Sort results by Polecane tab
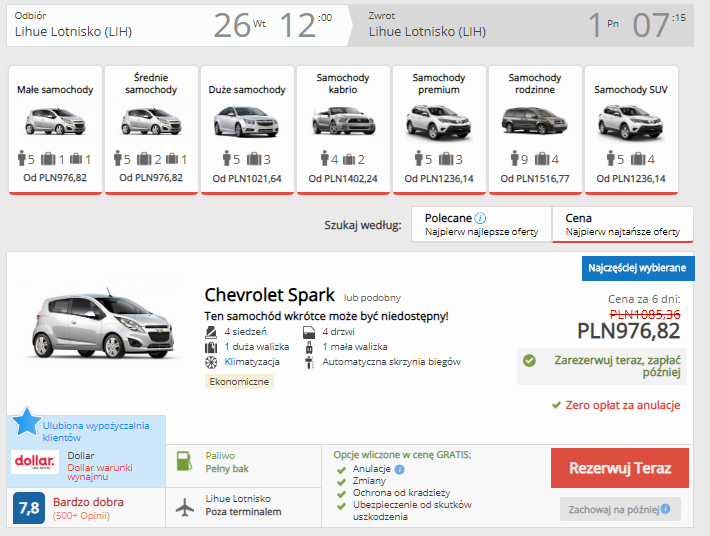The image size is (710, 536). click(480, 225)
